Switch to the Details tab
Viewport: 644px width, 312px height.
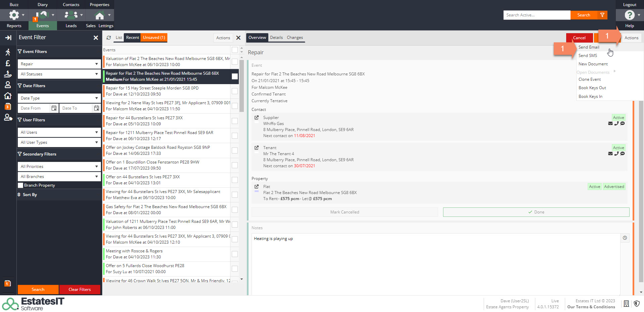(x=276, y=38)
